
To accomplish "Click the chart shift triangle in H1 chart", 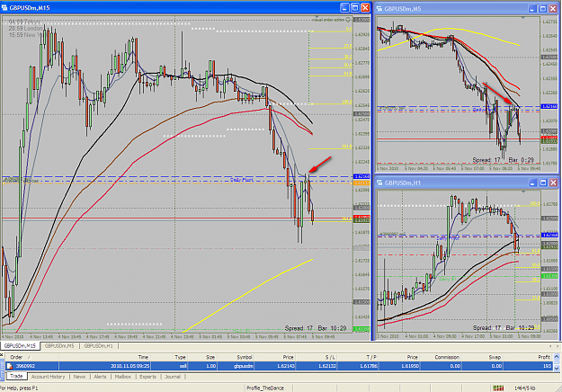I will point(523,192).
